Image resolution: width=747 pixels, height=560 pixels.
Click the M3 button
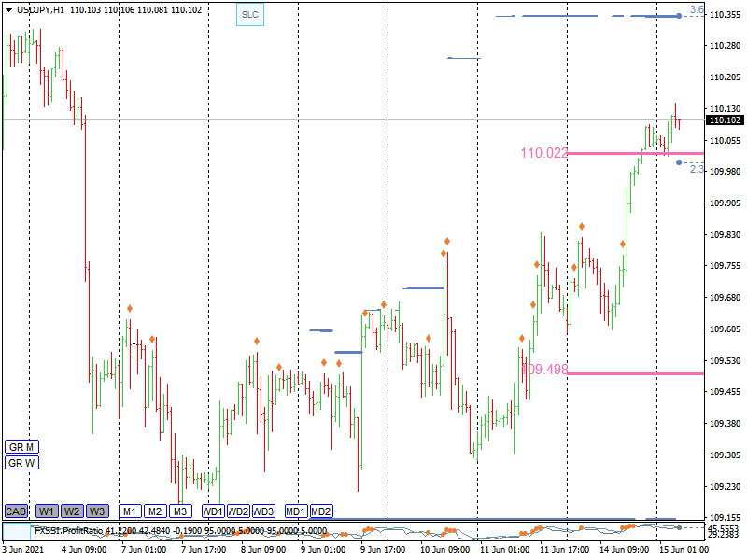coord(180,511)
